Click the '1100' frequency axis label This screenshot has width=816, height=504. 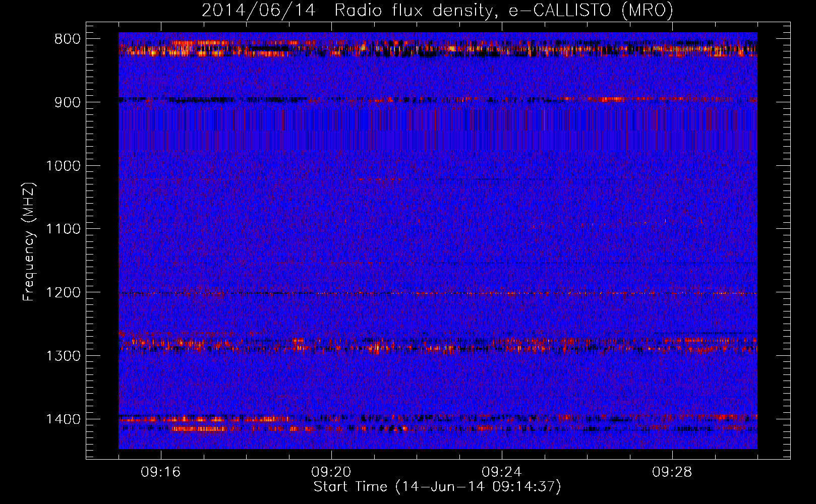click(63, 229)
